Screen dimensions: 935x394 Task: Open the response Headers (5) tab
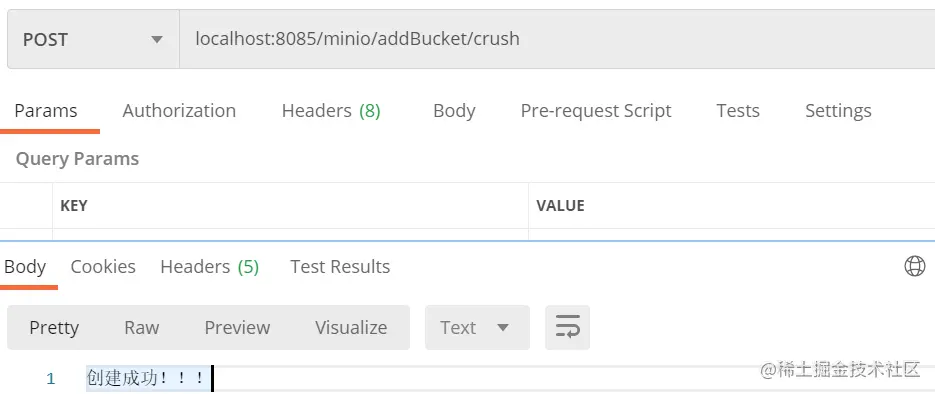click(209, 267)
